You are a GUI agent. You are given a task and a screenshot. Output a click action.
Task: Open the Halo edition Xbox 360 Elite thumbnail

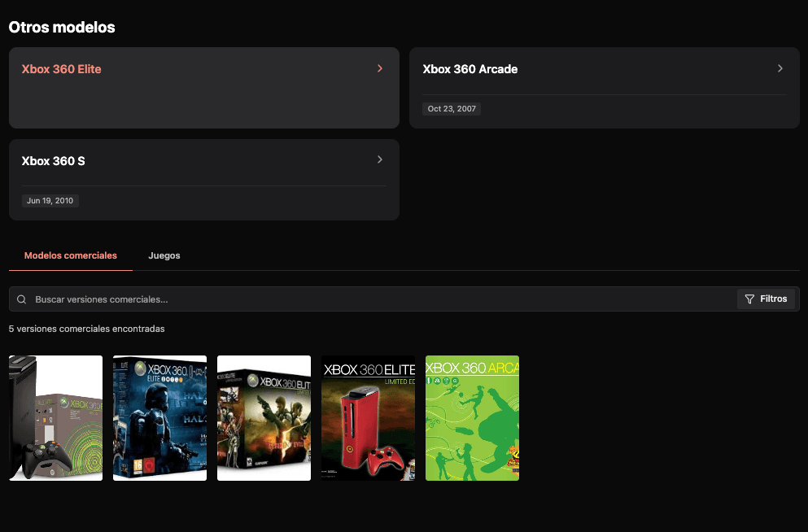point(159,418)
